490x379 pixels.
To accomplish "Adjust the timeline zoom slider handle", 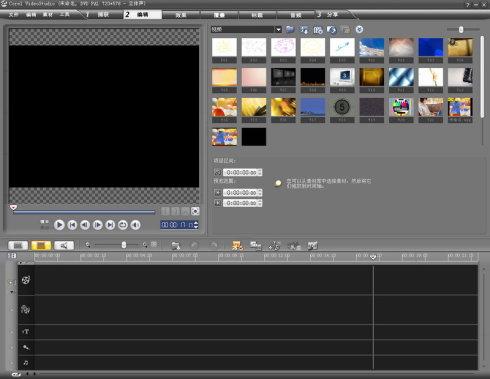I will [124, 245].
